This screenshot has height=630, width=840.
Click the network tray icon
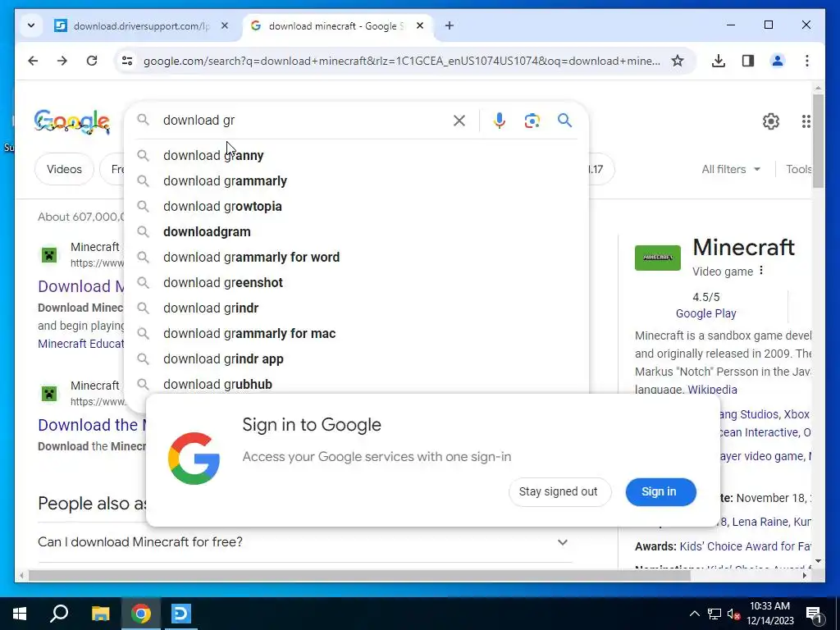click(x=714, y=614)
